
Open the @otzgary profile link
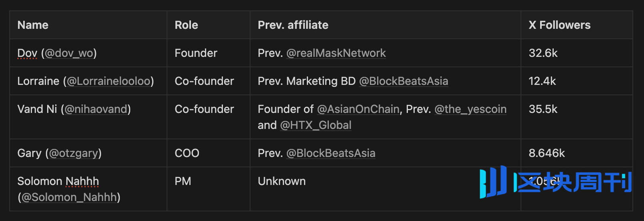coord(74,153)
